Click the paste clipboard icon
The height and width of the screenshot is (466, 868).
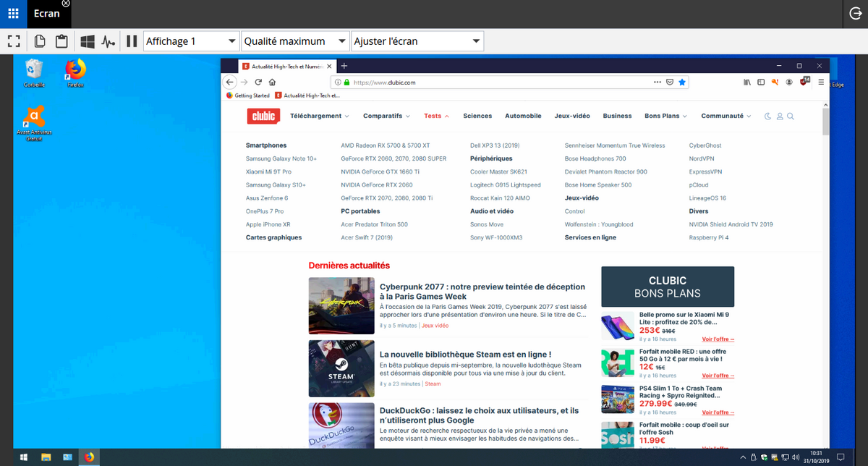click(x=61, y=41)
